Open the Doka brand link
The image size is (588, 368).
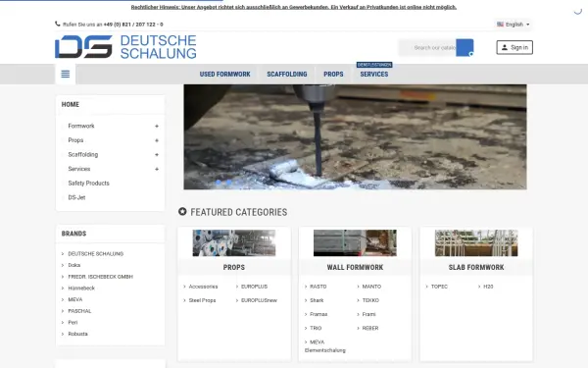[x=74, y=265]
